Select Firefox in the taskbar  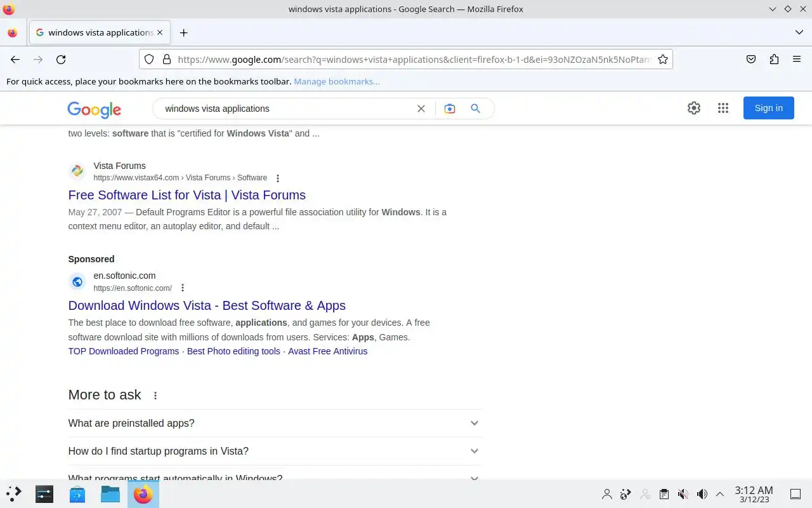pyautogui.click(x=143, y=493)
